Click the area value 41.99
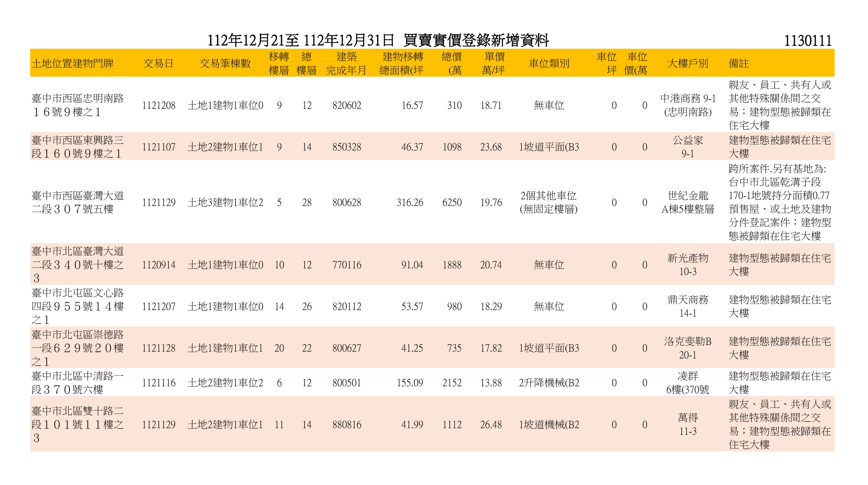The height and width of the screenshot is (485, 868). tap(412, 425)
